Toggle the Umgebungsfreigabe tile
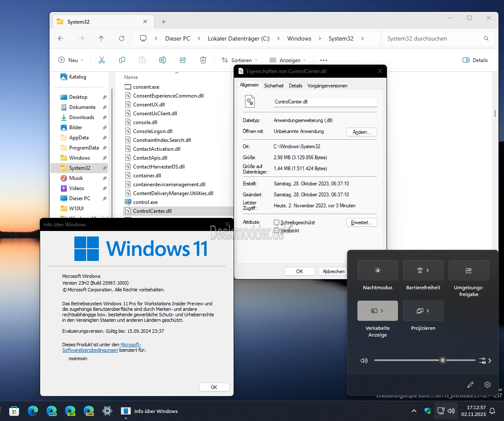Viewport: 504px width, 421px height. [x=469, y=270]
